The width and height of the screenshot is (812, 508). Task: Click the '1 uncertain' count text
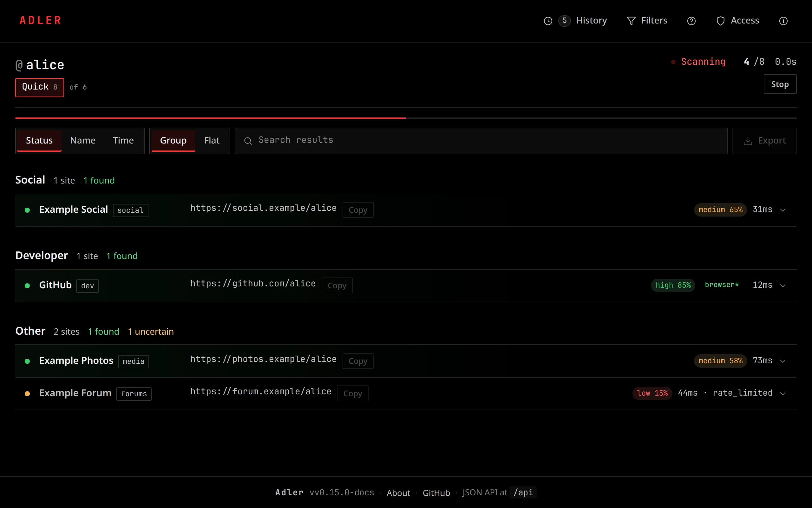pos(151,331)
